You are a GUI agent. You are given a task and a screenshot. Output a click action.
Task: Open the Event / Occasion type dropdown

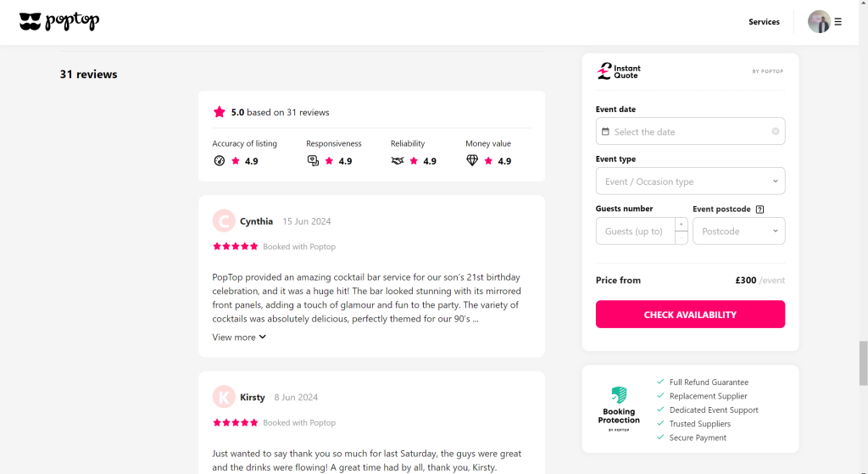pyautogui.click(x=690, y=181)
